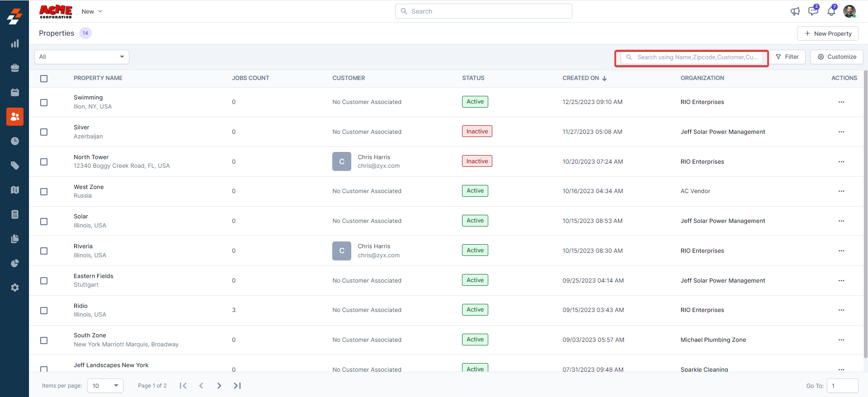Expand the New dropdown beside the logo
The width and height of the screenshot is (868, 397).
click(92, 11)
